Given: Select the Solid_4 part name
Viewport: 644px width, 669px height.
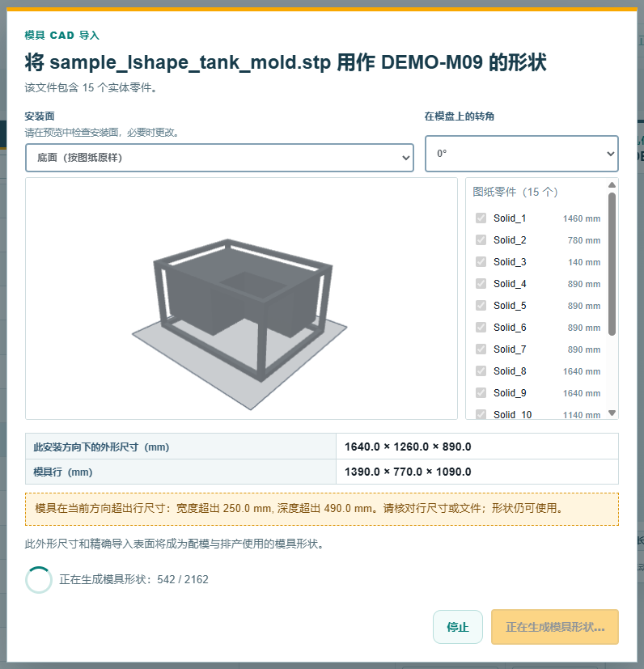Looking at the screenshot, I should point(510,283).
